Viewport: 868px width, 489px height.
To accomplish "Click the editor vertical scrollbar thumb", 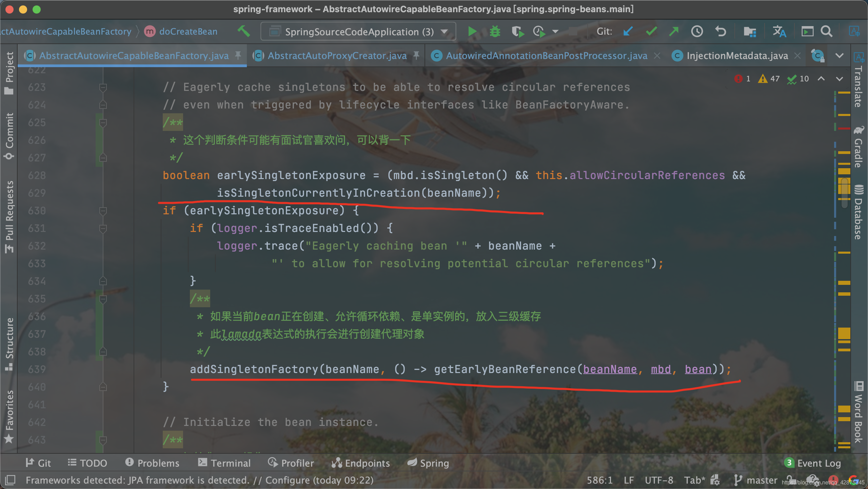I will (x=845, y=193).
